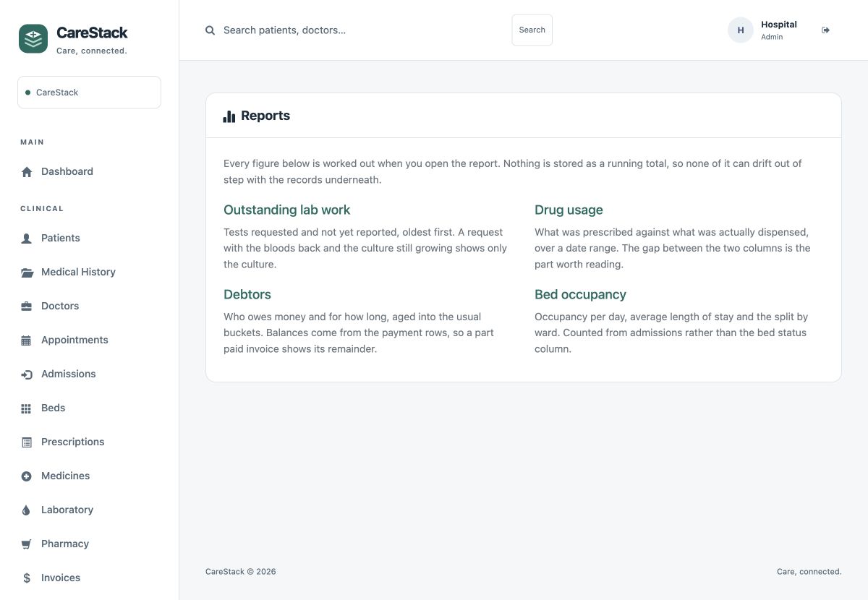The height and width of the screenshot is (600, 868).
Task: Click the Doctors briefcase icon
Action: point(27,307)
